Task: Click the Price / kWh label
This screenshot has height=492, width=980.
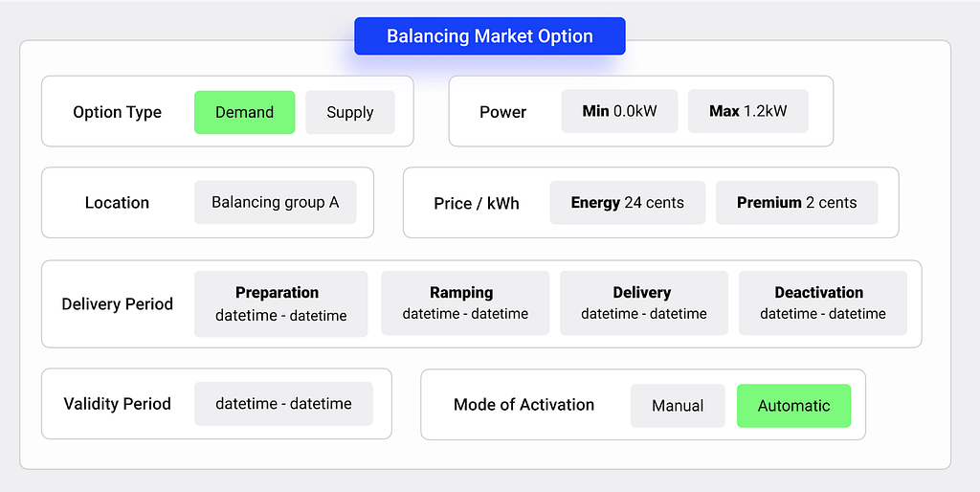Action: coord(477,204)
